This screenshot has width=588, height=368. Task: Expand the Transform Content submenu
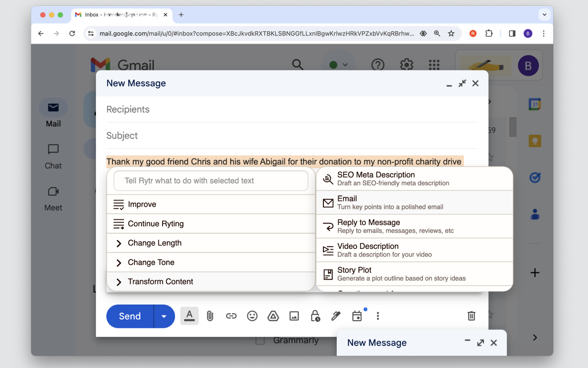[161, 282]
